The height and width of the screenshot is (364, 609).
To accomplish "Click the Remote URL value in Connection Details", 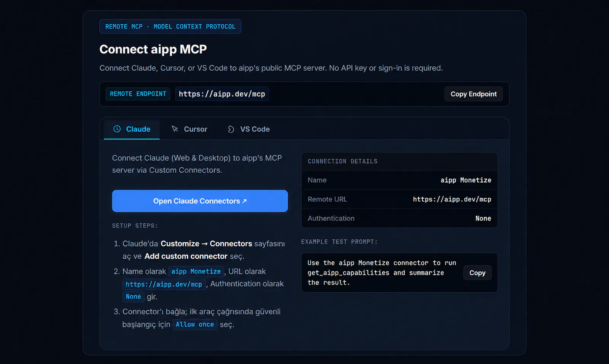I will [x=452, y=199].
